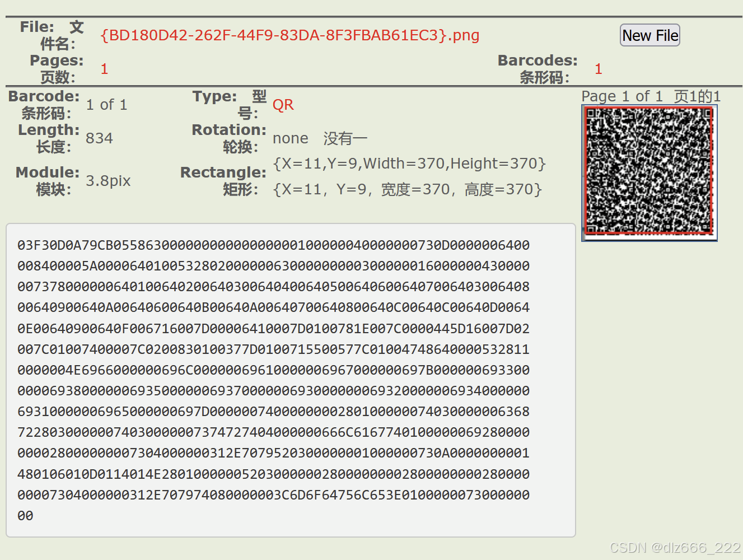
Task: Click the Length value 834
Action: [99, 138]
